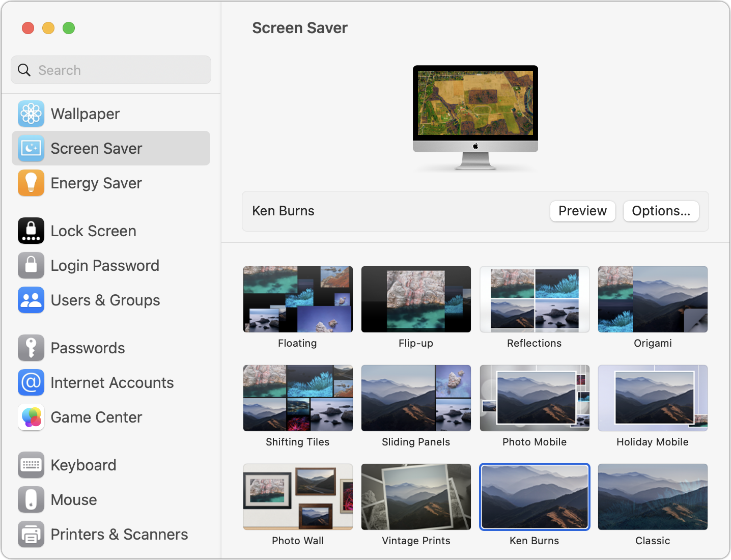Viewport: 731px width, 560px height.
Task: Click the Game Center bubbles icon
Action: 31,417
